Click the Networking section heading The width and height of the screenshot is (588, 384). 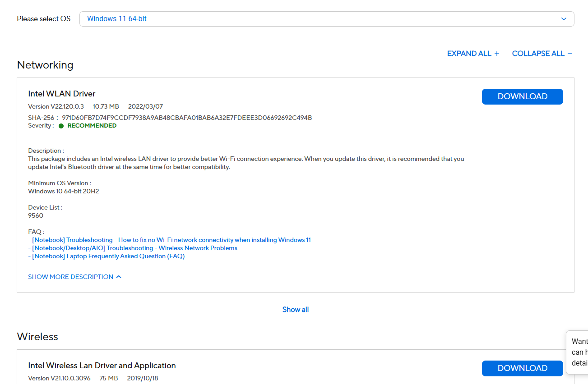[x=45, y=65]
